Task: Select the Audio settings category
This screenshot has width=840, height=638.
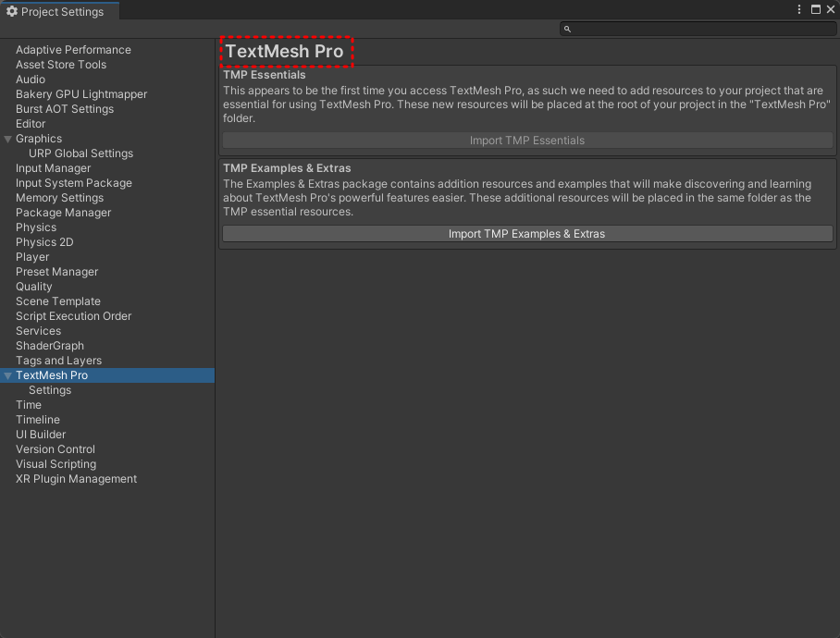Action: (x=31, y=80)
